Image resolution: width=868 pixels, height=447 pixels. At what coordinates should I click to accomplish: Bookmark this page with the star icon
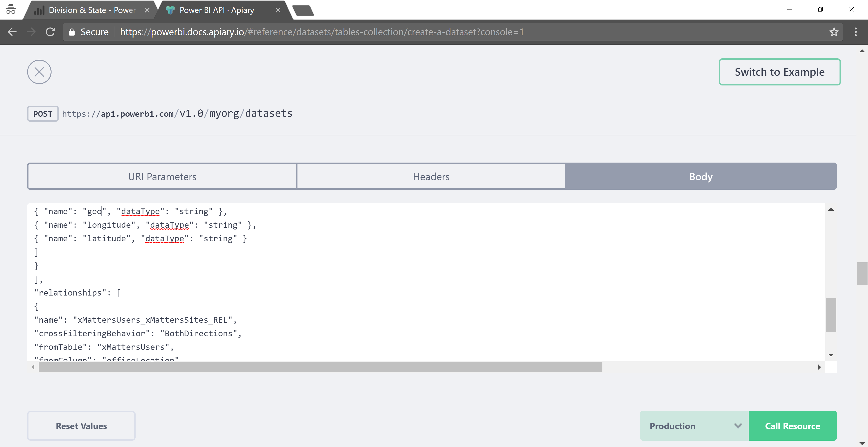pos(834,32)
